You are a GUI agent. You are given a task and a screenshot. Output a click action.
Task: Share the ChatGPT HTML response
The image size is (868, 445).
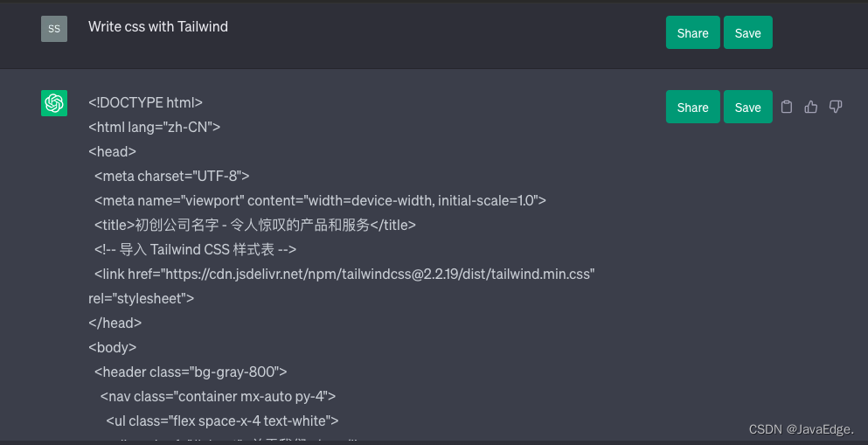pyautogui.click(x=692, y=107)
